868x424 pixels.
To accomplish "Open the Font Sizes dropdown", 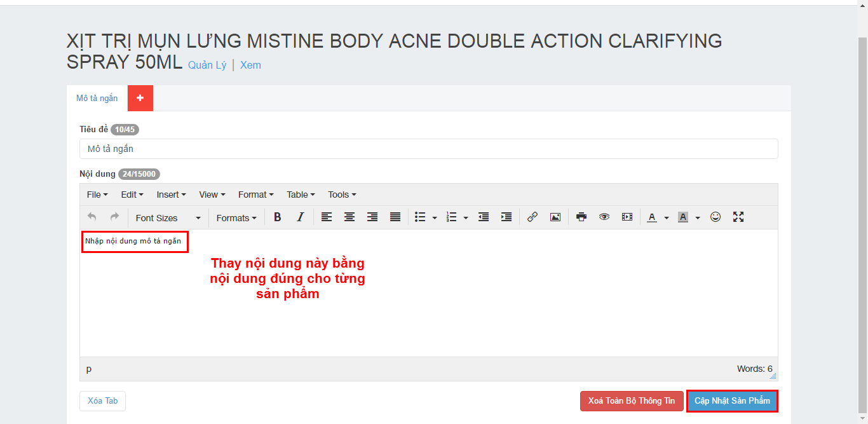I will pyautogui.click(x=168, y=218).
